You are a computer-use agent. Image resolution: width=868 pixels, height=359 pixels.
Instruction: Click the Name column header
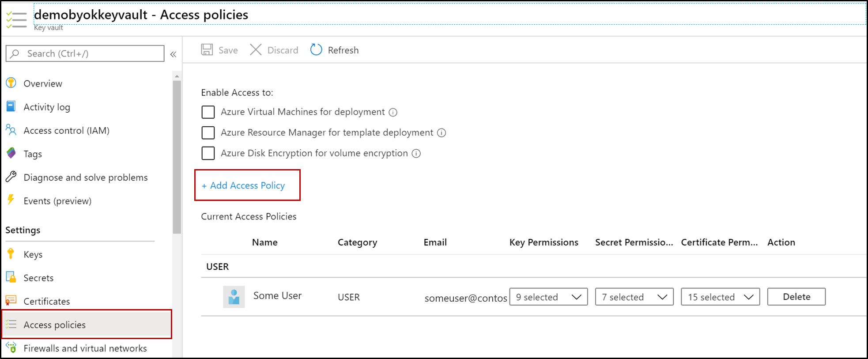265,242
